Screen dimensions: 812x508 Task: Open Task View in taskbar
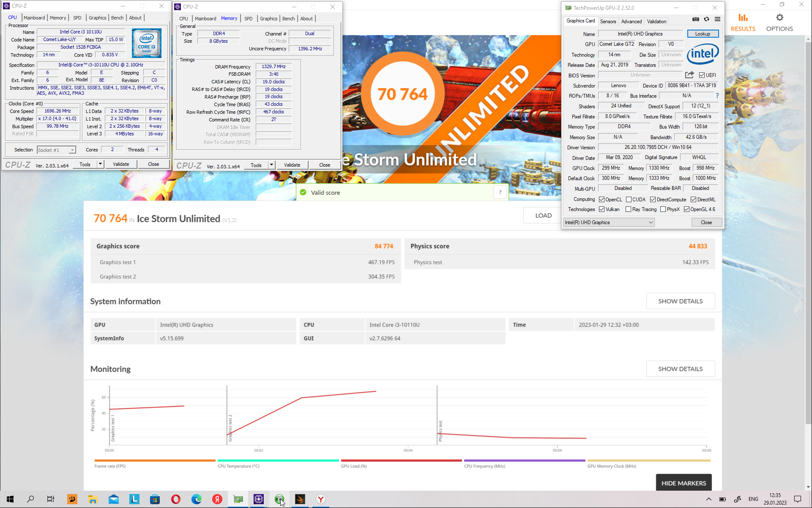[x=51, y=499]
